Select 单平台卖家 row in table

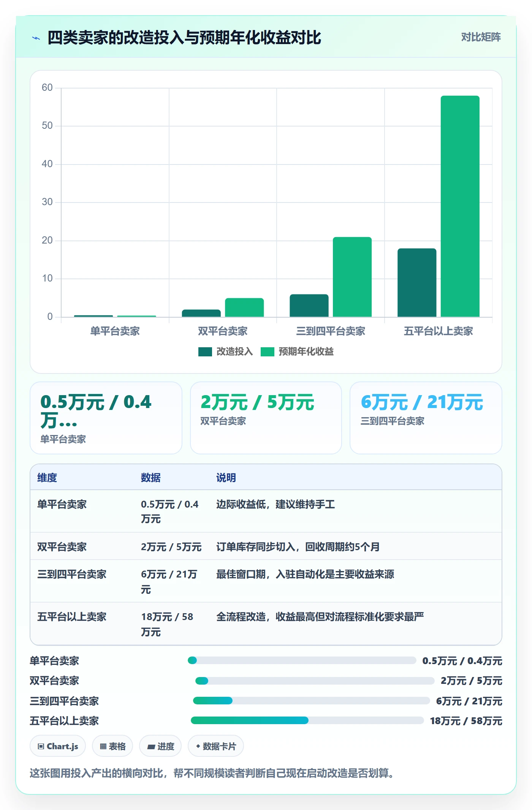click(266, 511)
